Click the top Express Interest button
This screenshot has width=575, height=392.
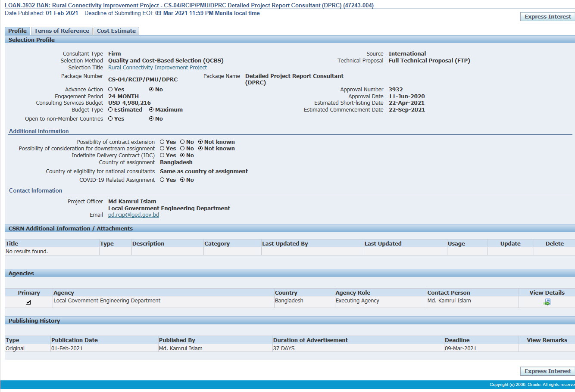click(x=547, y=17)
